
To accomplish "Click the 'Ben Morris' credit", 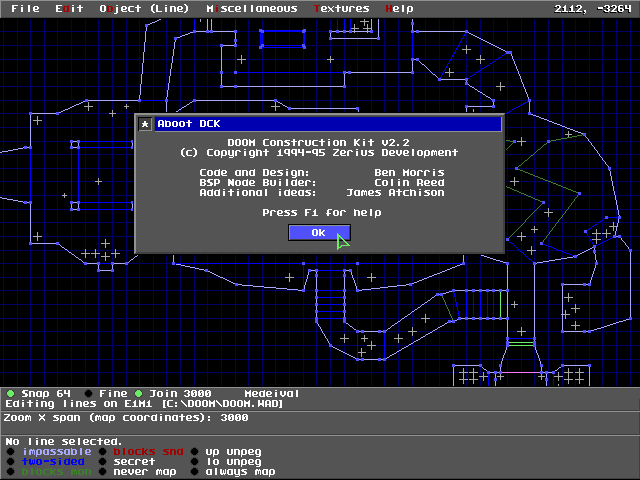I will (x=409, y=173).
